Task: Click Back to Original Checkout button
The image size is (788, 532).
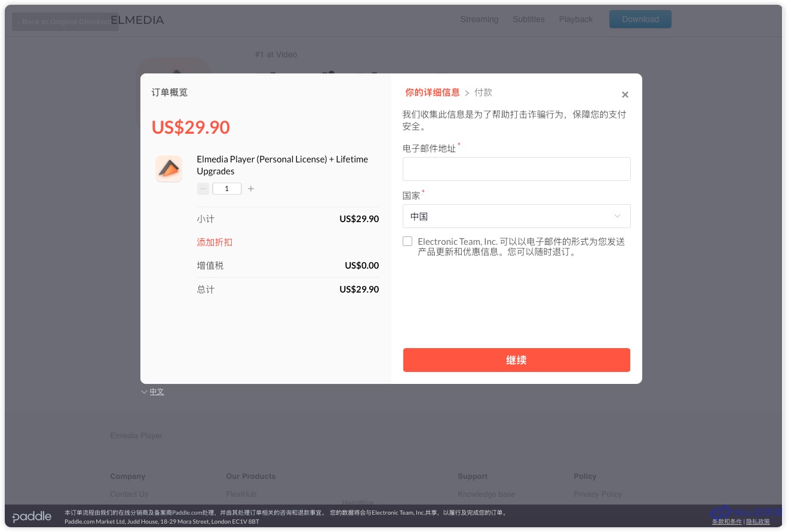Action: 65,22
